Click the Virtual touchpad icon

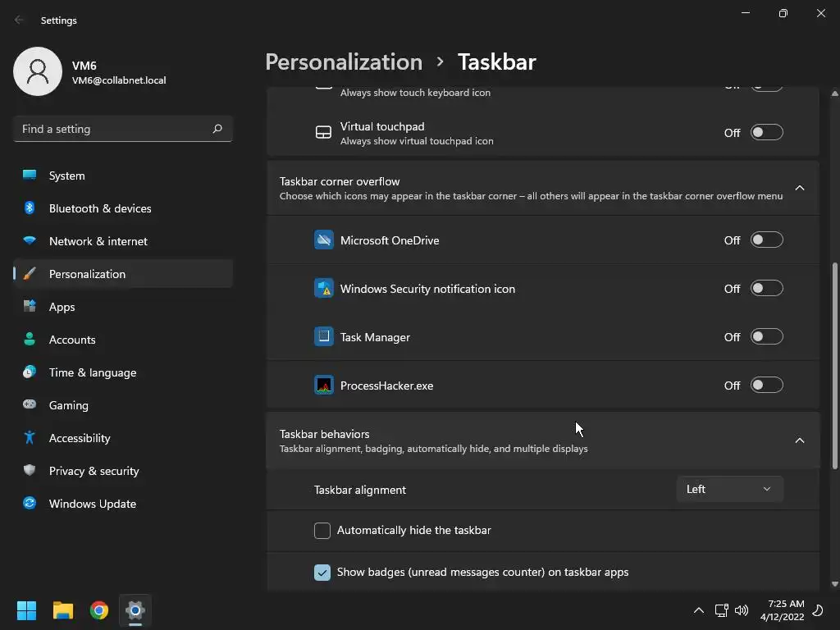click(324, 133)
